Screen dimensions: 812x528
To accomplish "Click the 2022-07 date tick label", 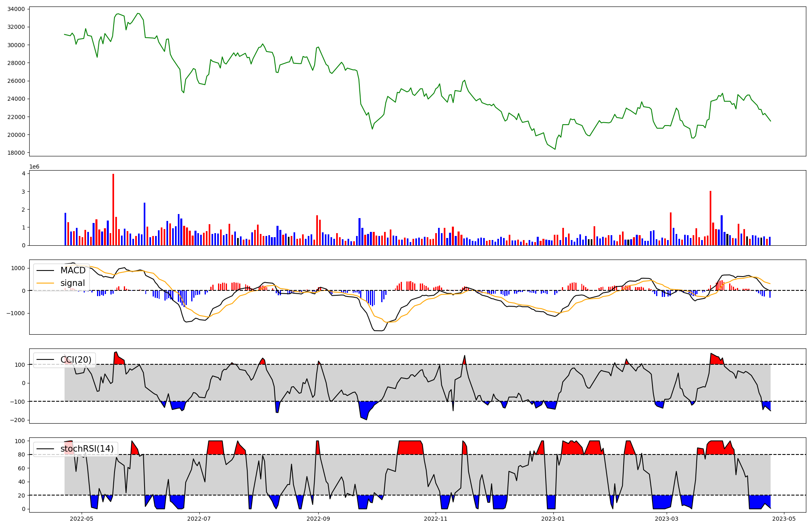I will pos(199,519).
